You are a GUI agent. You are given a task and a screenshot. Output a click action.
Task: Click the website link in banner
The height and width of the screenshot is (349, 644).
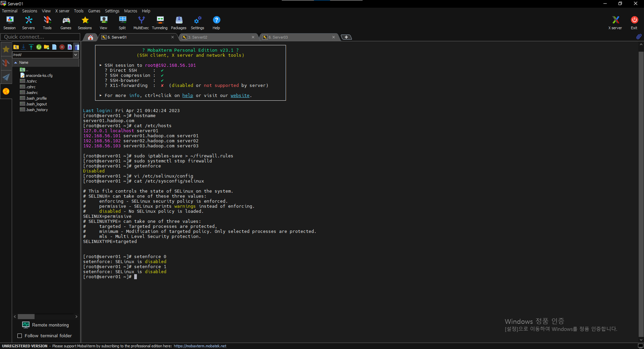pyautogui.click(x=240, y=96)
